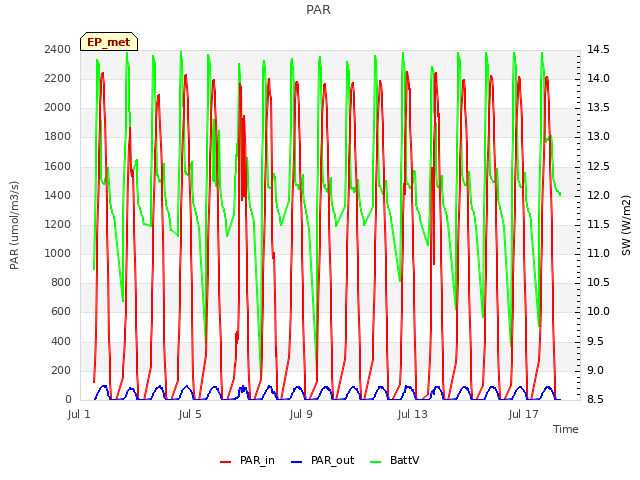The image size is (640, 480).
Task: Toggle the BattV legend entry
Action: pyautogui.click(x=394, y=460)
